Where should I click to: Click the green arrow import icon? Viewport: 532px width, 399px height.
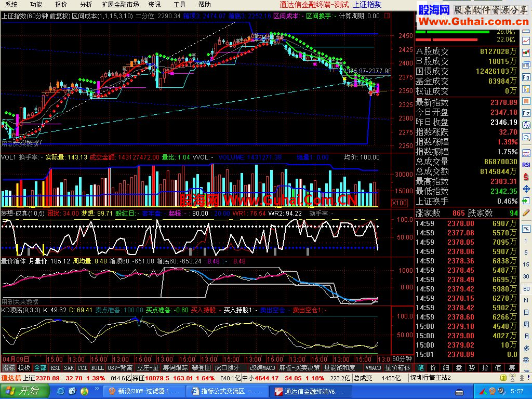(x=526, y=201)
